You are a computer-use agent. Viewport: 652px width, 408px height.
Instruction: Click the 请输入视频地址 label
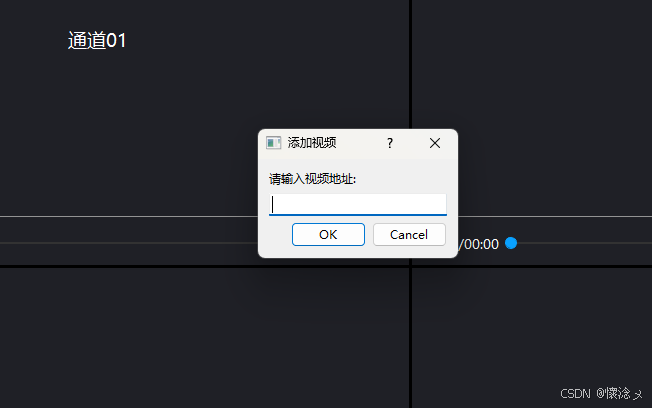(312, 179)
